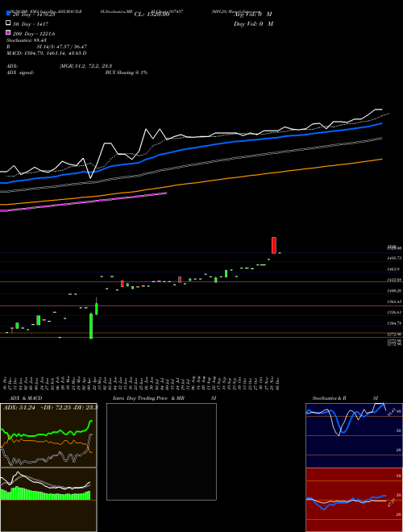Click the 'MACD: 1504.79, 1461.14, 43.65 D' line
This screenshot has width=403, height=532.
(x=47, y=53)
